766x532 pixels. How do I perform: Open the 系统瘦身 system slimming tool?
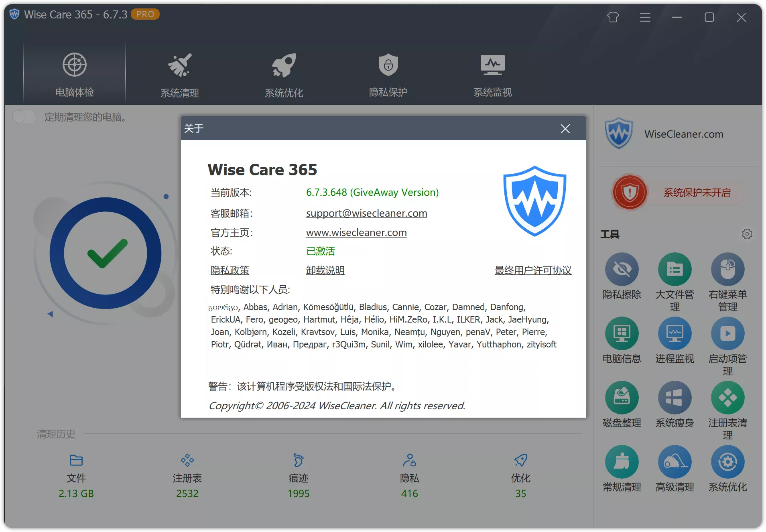[675, 397]
